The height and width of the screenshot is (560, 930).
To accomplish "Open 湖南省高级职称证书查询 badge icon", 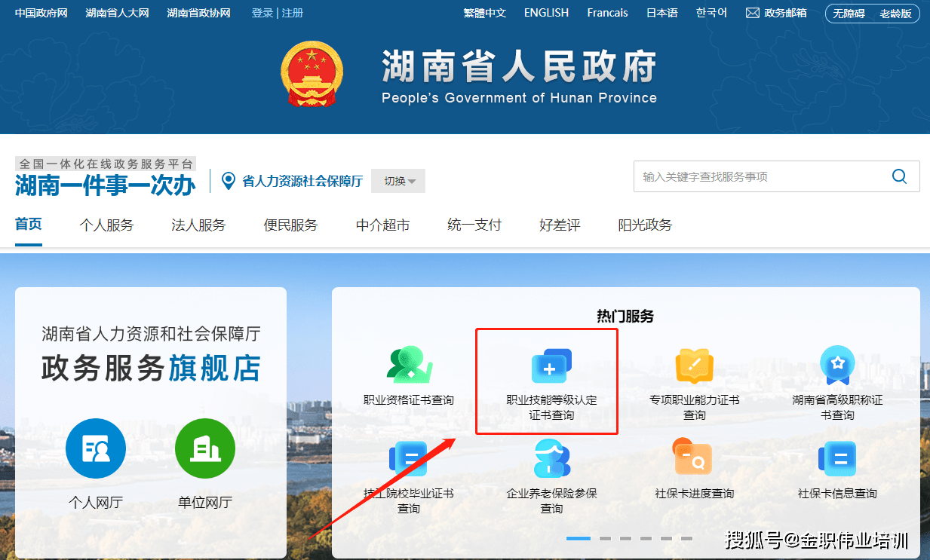I will tap(837, 366).
